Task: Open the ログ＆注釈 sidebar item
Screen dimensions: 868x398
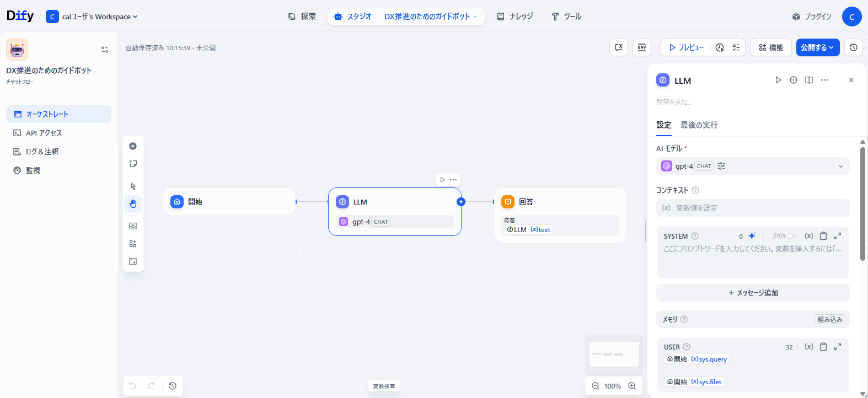Action: click(x=42, y=152)
